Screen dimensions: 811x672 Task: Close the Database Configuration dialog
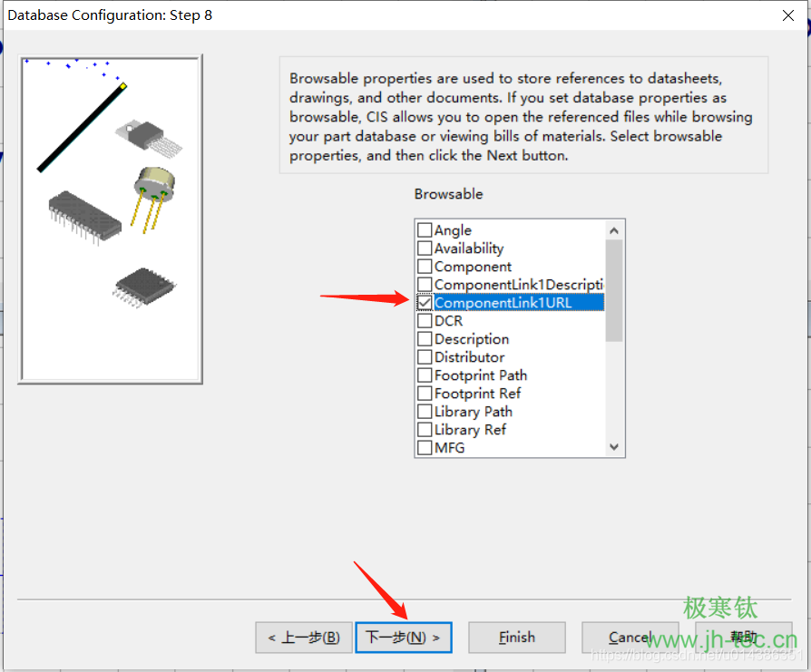click(x=787, y=15)
